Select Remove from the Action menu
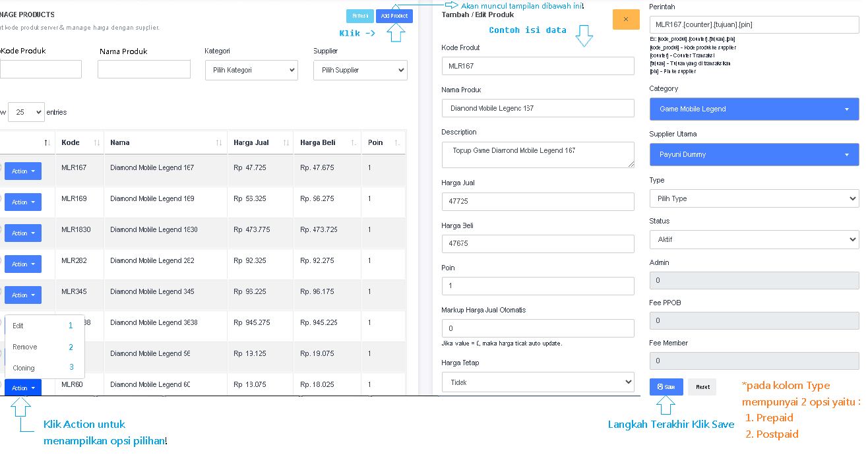 coord(25,347)
